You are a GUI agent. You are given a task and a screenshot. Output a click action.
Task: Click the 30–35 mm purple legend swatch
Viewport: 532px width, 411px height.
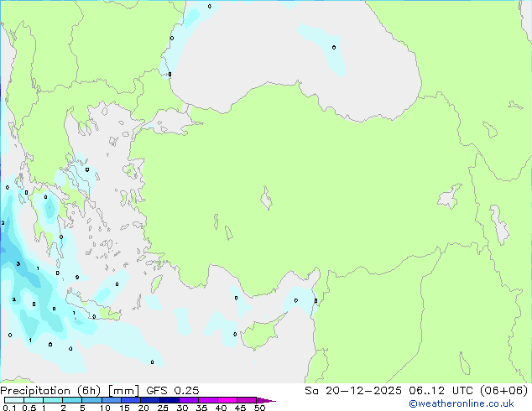(188, 400)
